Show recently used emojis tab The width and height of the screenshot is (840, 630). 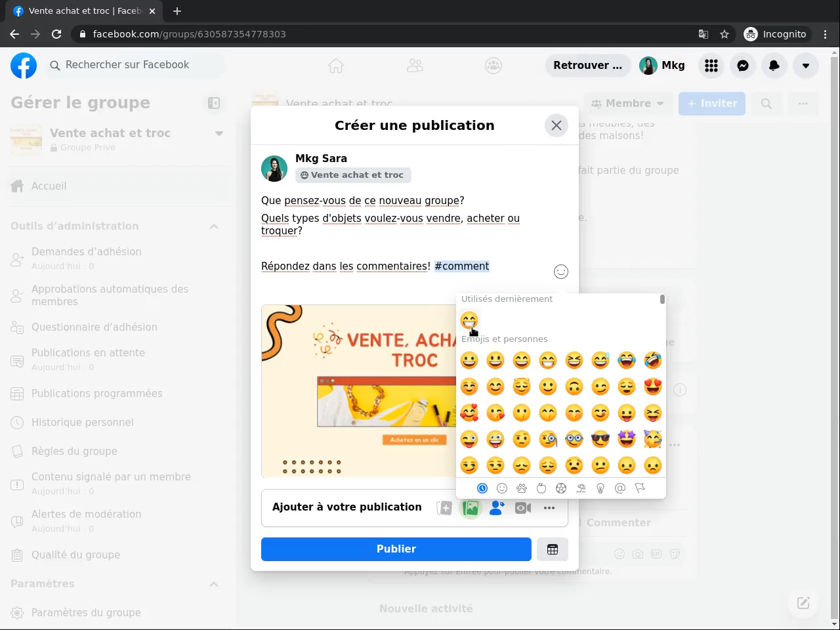point(482,488)
